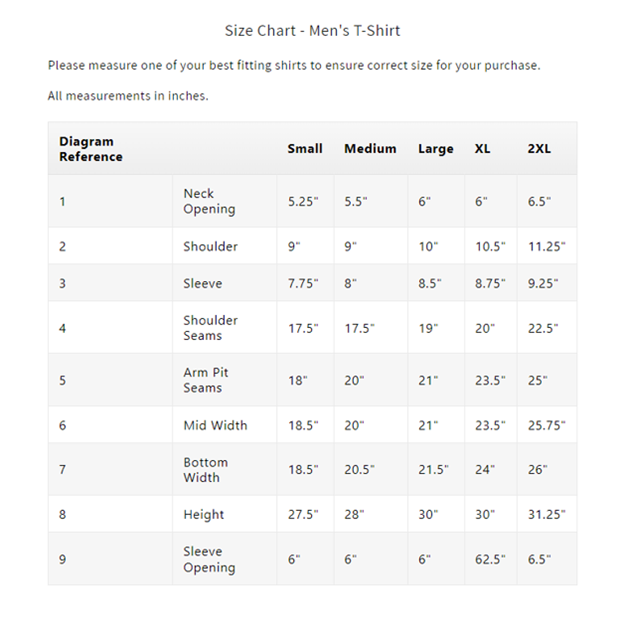Select the Medium column header
Viewport: 624px width, 624px height.
(x=370, y=149)
